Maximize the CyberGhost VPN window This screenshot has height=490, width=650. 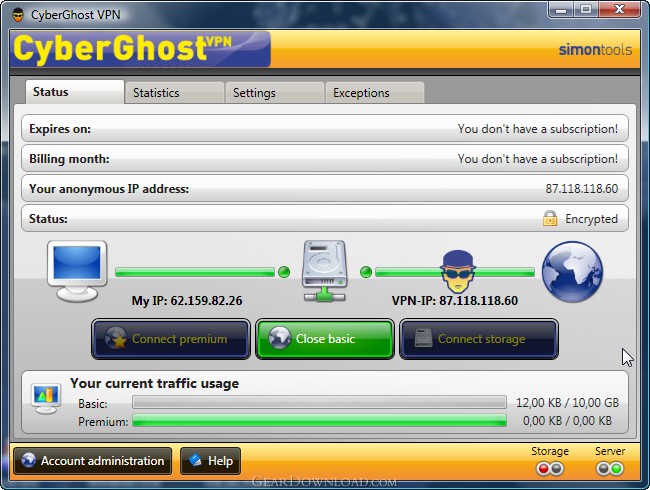tap(585, 10)
